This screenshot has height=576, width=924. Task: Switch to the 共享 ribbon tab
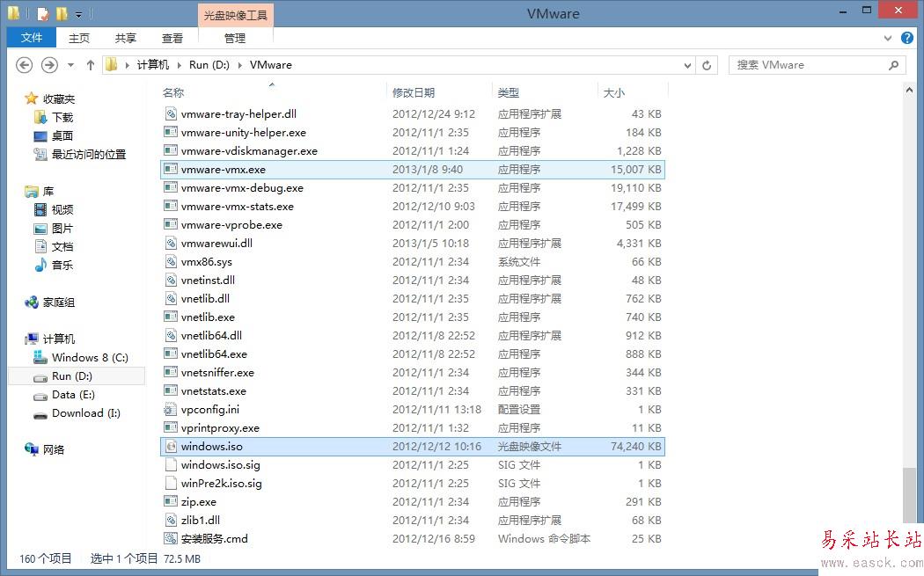(x=126, y=39)
